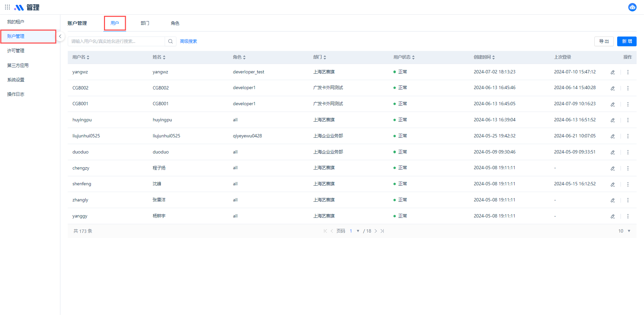Viewport: 644px width, 315px height.
Task: Sort by 用户状态 column
Action: click(413, 57)
